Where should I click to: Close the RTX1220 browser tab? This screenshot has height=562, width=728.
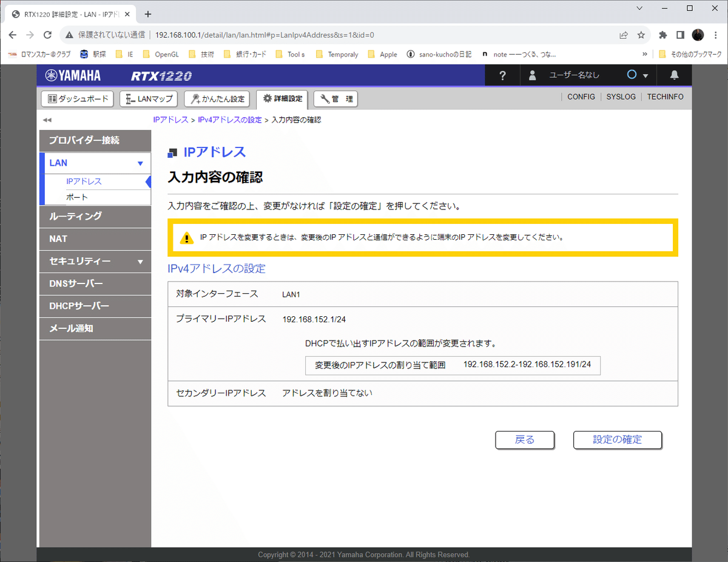(128, 14)
